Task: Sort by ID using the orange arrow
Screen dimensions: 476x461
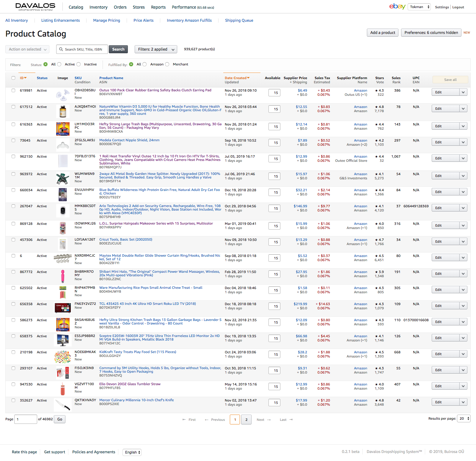Action: 25,78
